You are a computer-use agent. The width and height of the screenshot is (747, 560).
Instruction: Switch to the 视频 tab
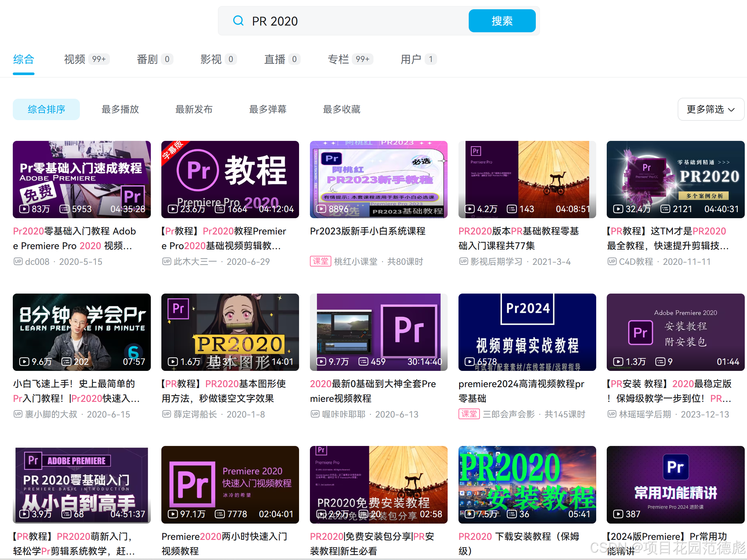[x=75, y=59]
